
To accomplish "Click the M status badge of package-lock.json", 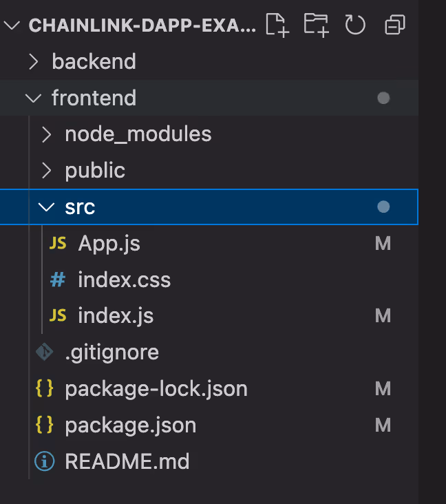I will (x=383, y=388).
